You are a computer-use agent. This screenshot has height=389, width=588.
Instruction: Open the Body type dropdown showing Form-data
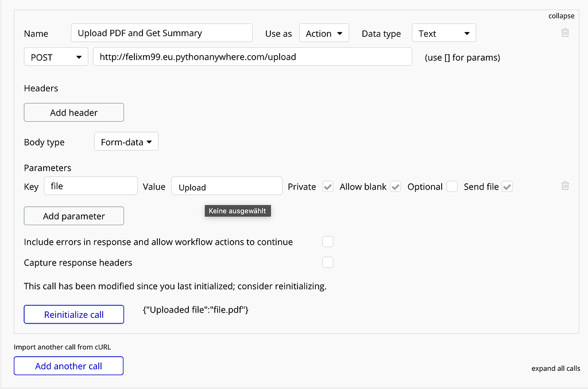(x=126, y=141)
